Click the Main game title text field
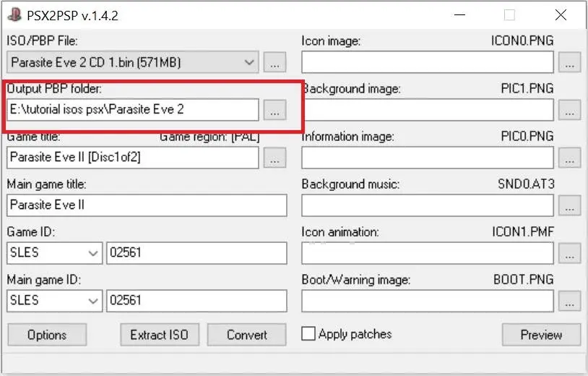 click(x=147, y=205)
